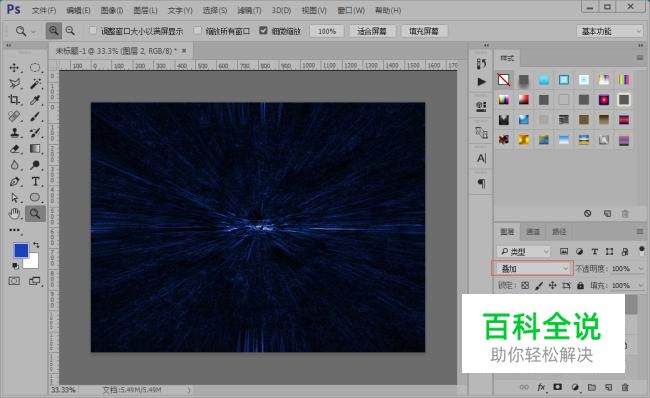The image size is (650, 398).
Task: Open the blending mode dropdown
Action: pyautogui.click(x=533, y=269)
